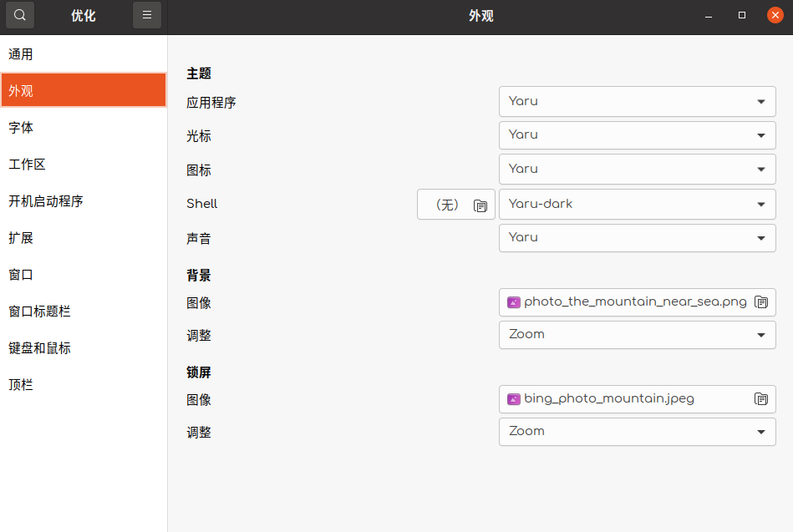Click the purple picture icon in bing_photo_mountain button
The width and height of the screenshot is (793, 532).
coord(513,399)
